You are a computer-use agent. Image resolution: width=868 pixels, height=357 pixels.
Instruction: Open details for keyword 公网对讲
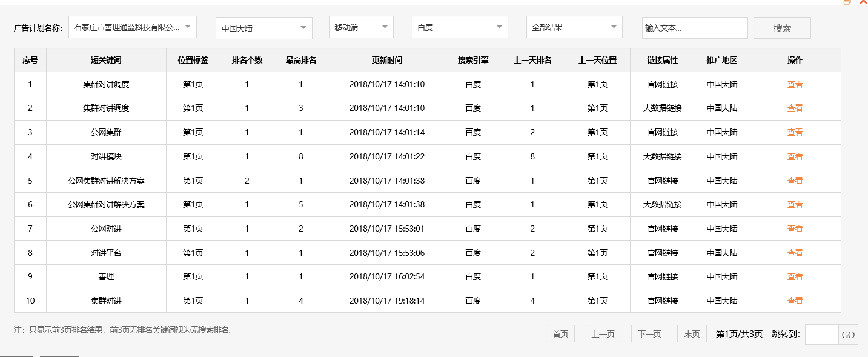pos(794,229)
